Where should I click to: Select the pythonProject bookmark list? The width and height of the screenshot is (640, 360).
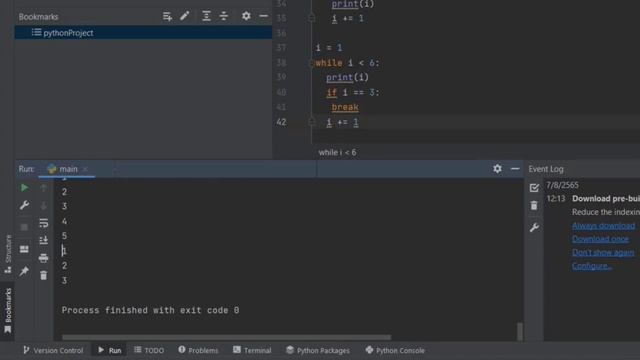click(x=143, y=33)
